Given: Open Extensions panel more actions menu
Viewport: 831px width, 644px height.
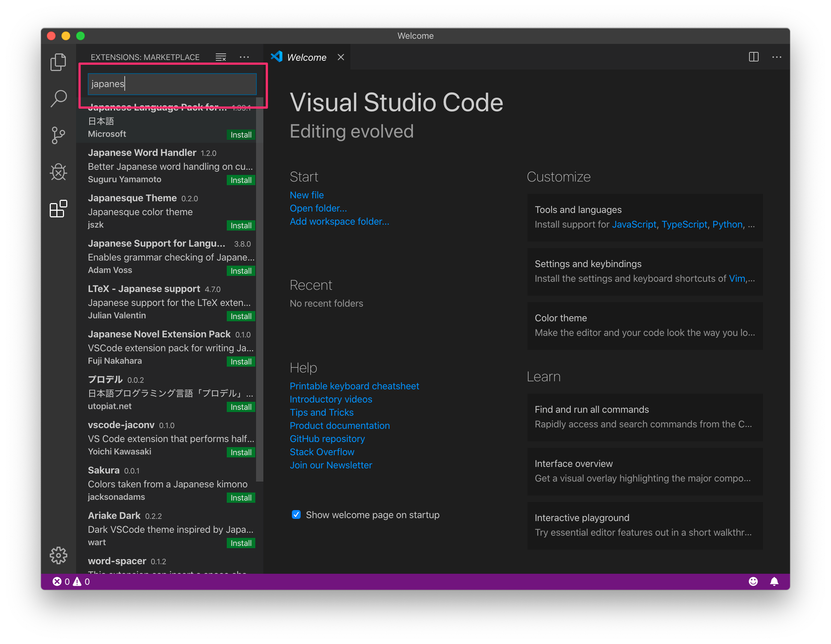Looking at the screenshot, I should pyautogui.click(x=244, y=57).
